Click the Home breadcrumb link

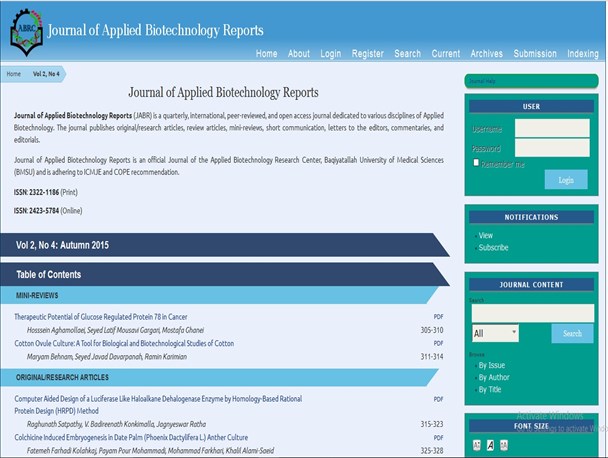tap(14, 74)
